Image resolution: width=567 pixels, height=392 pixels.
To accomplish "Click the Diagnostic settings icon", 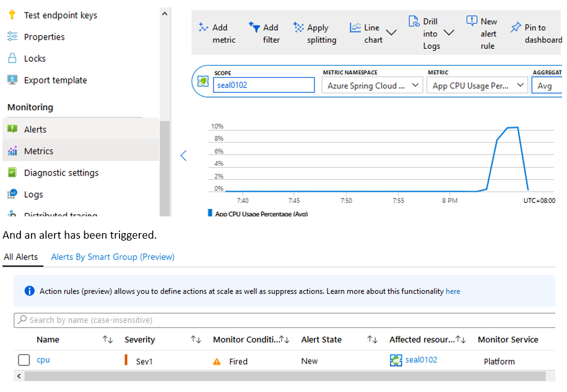I will (x=12, y=173).
